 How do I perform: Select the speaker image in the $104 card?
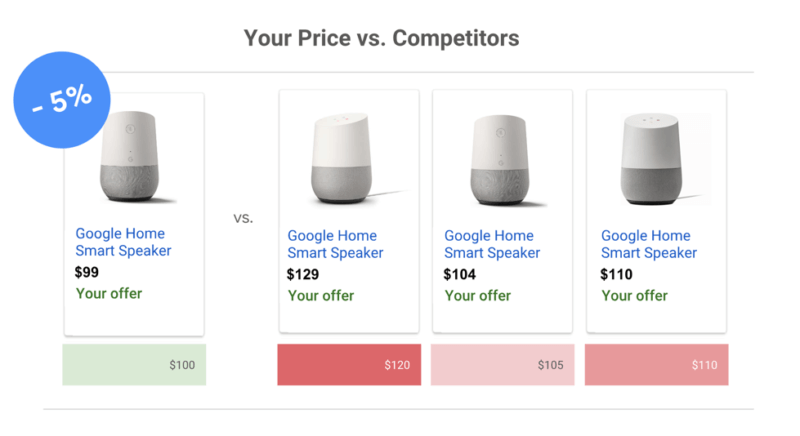pyautogui.click(x=502, y=157)
